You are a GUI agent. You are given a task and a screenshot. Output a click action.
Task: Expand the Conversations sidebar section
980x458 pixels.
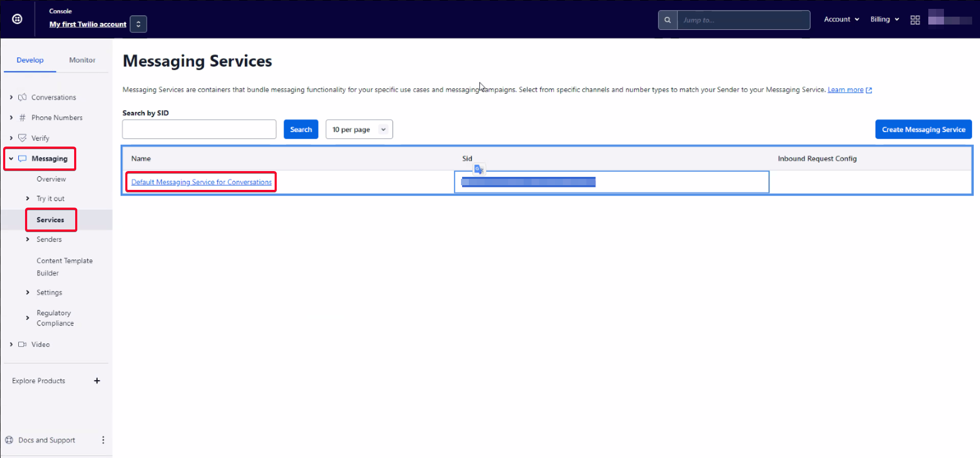11,98
